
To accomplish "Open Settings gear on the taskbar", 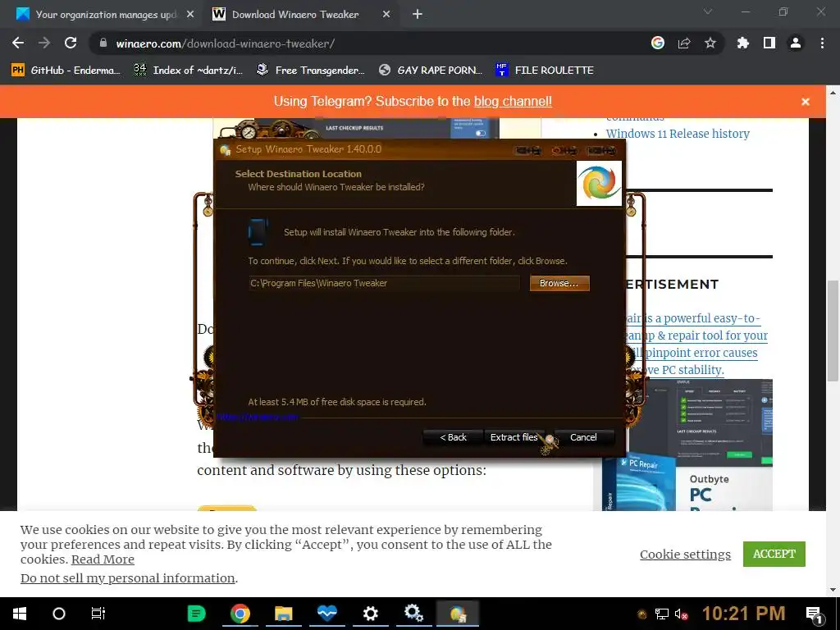I will pos(370,614).
